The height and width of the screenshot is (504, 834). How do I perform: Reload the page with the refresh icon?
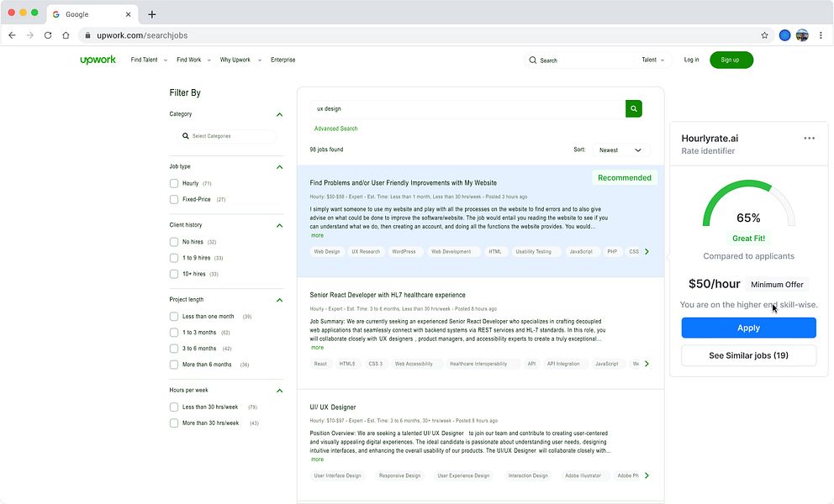(x=48, y=35)
